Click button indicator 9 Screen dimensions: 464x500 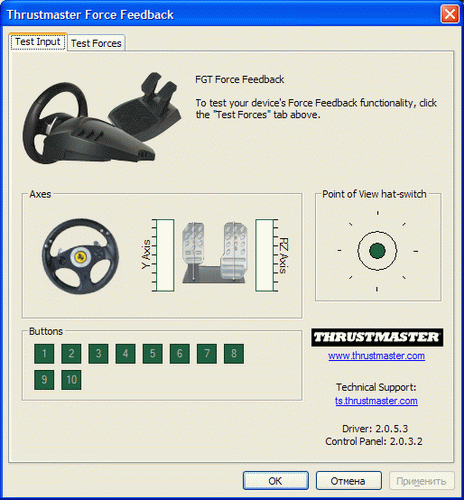tap(44, 380)
